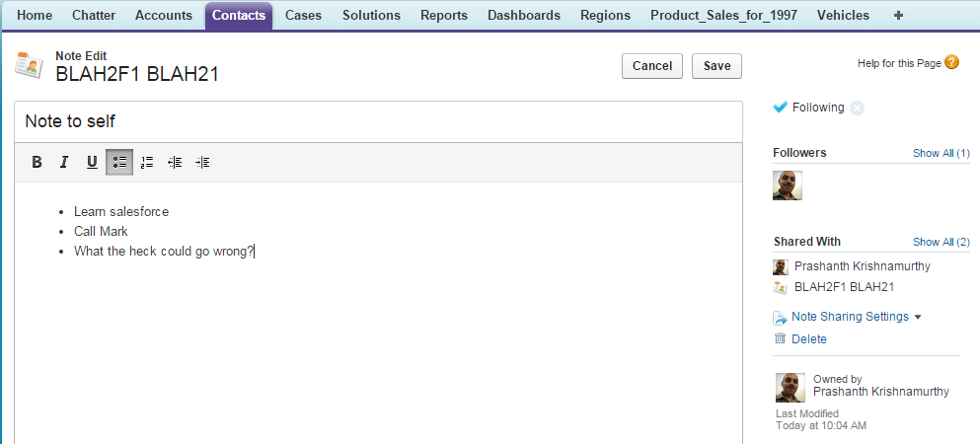Decrease indent of list item

[x=175, y=163]
